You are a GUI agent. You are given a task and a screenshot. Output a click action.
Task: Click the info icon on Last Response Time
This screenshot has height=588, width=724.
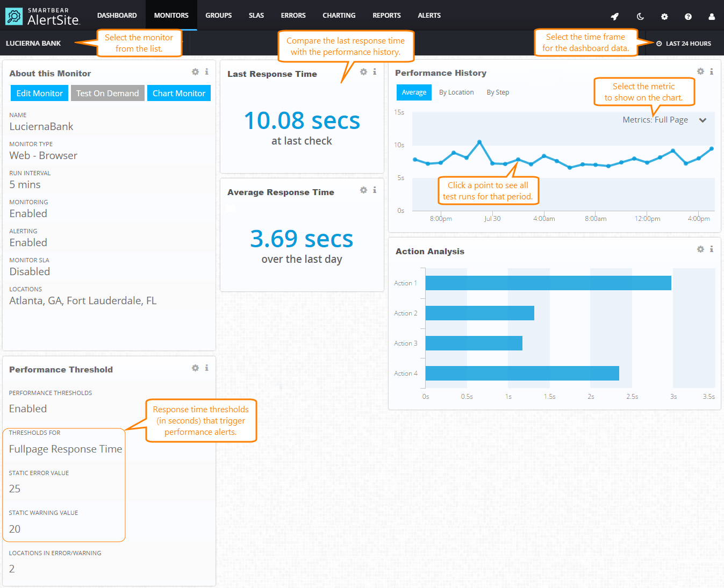pos(375,71)
